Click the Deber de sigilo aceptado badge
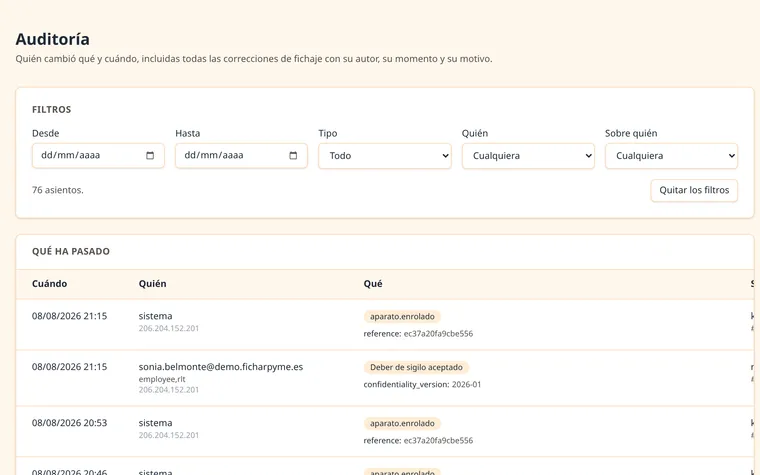This screenshot has height=475, width=760. click(x=416, y=367)
